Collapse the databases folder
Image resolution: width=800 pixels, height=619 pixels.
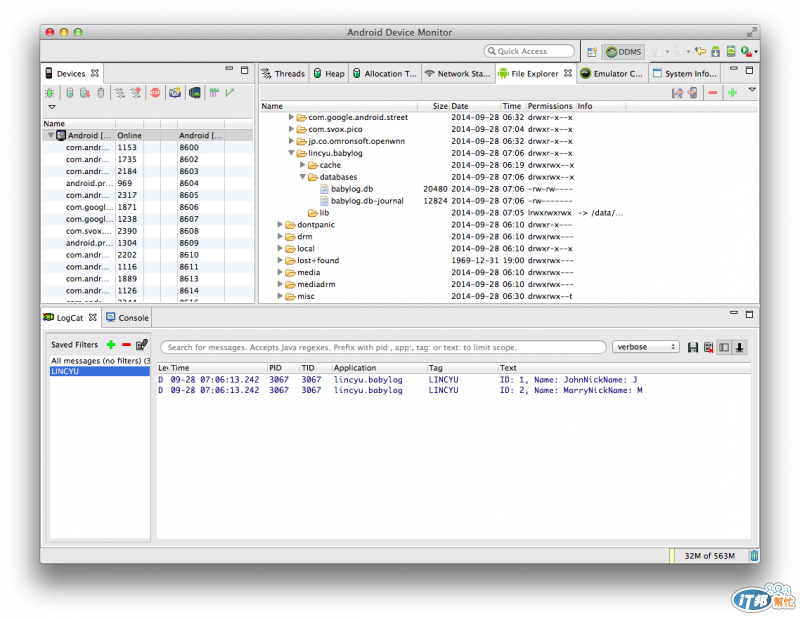point(303,177)
